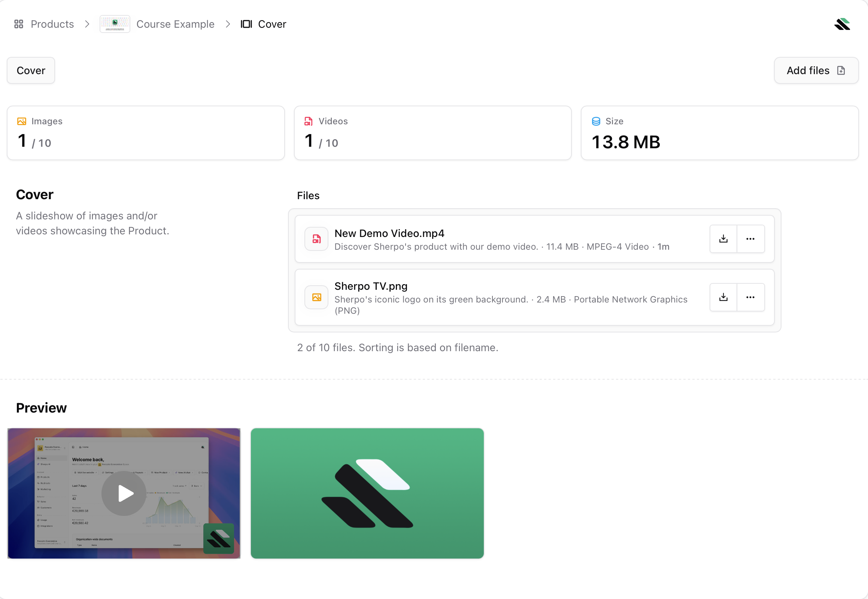Click the grid icon beside Products breadcrumb

point(19,24)
